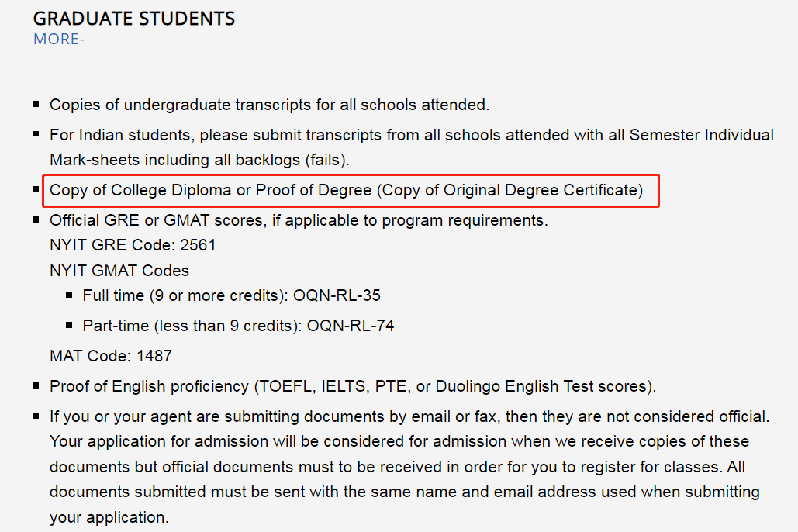The height and width of the screenshot is (532, 798).
Task: Click the GRADUATE STUDENTS heading
Action: (134, 19)
